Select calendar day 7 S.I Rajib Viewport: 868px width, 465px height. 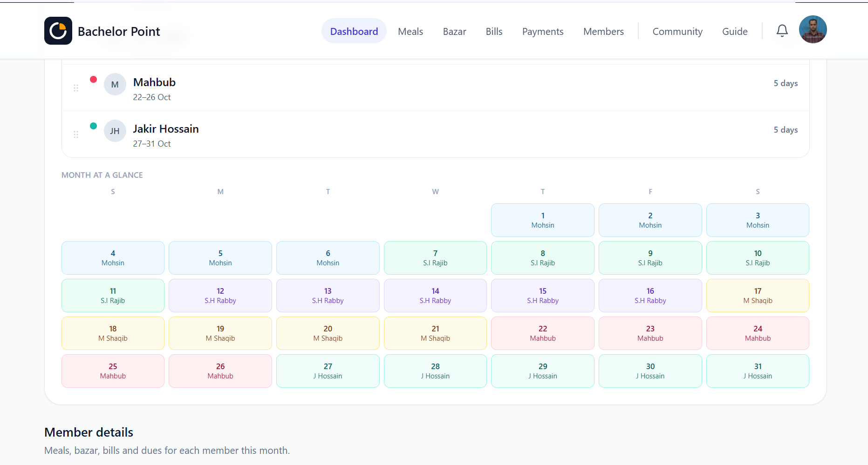(x=435, y=258)
